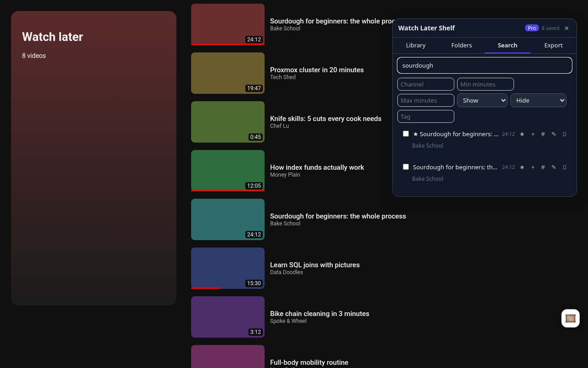Image resolution: width=588 pixels, height=368 pixels.
Task: Open the Bike chain cleaning thumbnail
Action: click(228, 317)
